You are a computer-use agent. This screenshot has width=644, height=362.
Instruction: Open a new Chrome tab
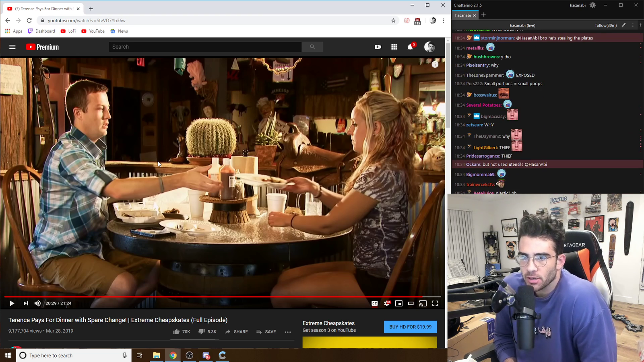[91, 8]
